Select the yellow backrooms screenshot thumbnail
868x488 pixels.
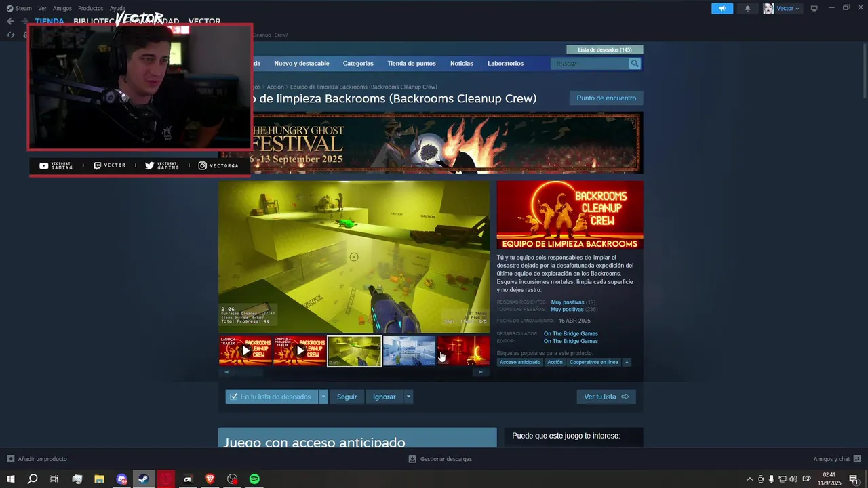354,351
